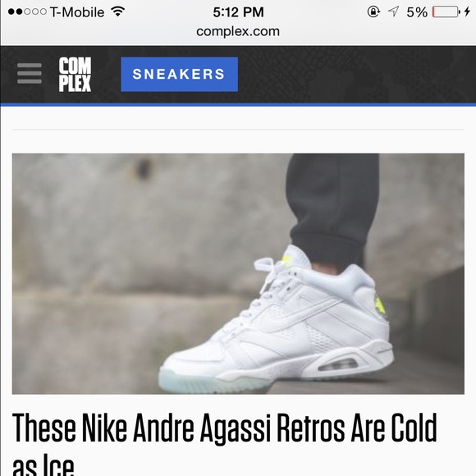Tap the blue divider under header
Screen dimensions: 476x476
pos(238,105)
